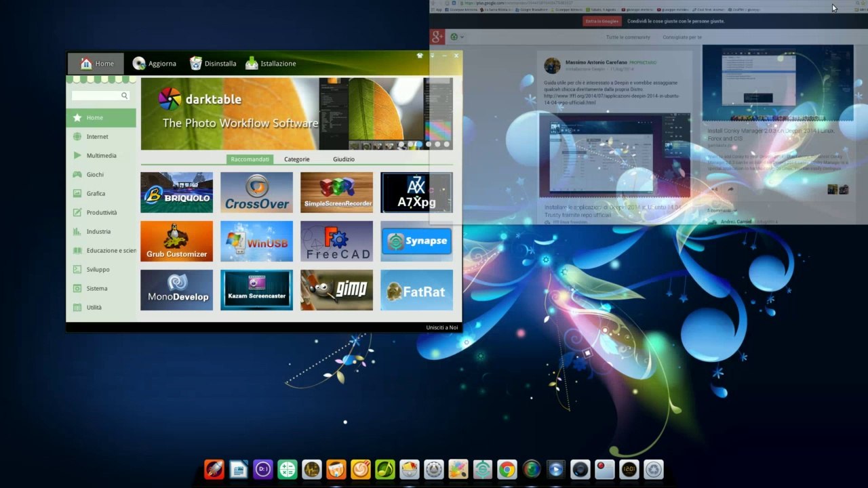Screen dimensions: 868x488
Task: Open the green calculator icon in dock
Action: (288, 469)
